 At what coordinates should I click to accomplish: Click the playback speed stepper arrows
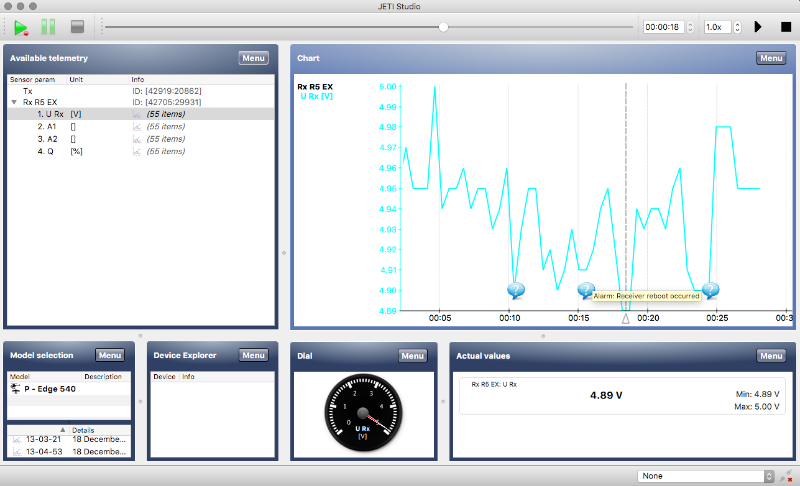coord(737,27)
